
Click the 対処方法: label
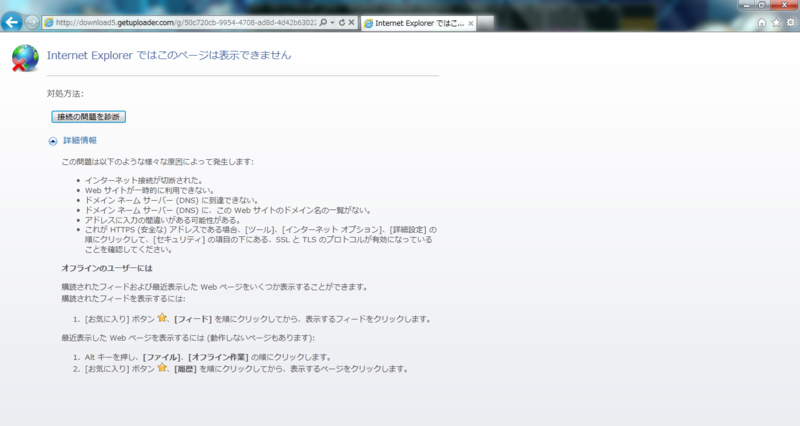coord(65,94)
